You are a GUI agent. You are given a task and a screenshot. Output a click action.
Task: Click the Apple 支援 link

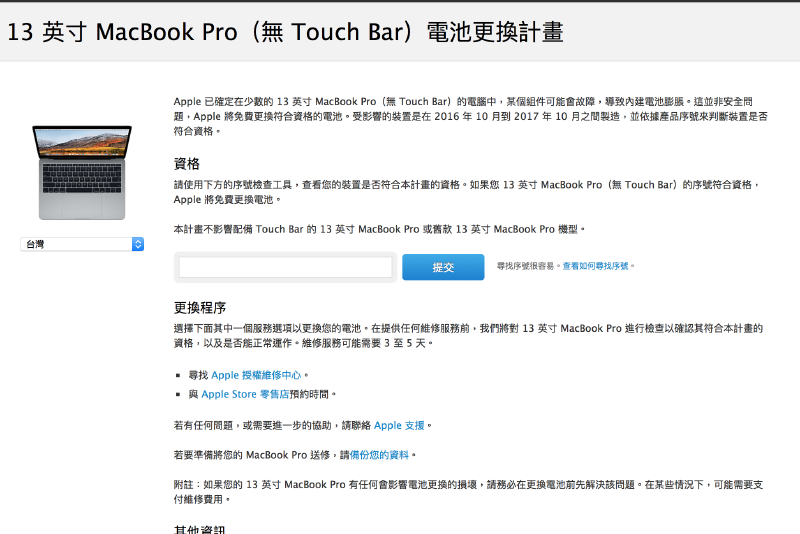click(400, 425)
